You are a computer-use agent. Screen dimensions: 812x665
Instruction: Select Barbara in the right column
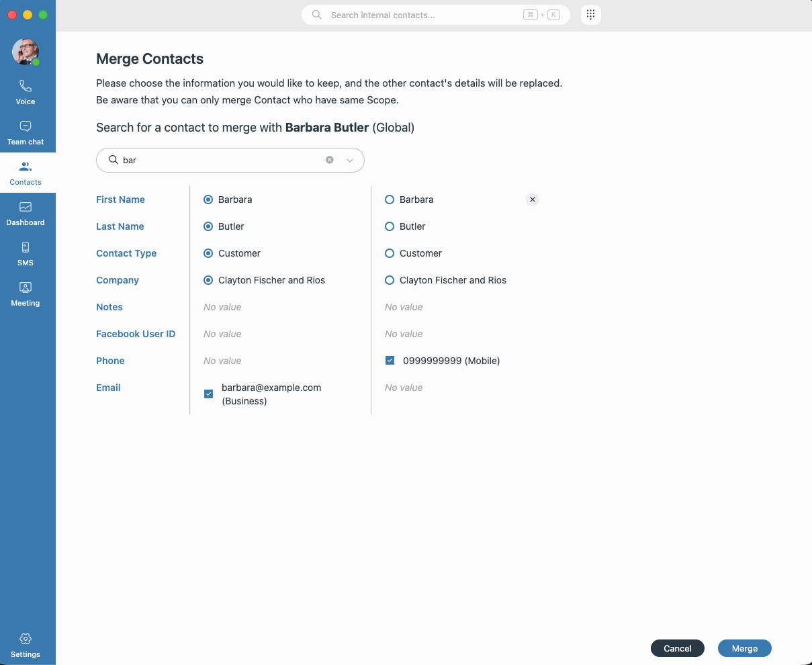tap(390, 199)
